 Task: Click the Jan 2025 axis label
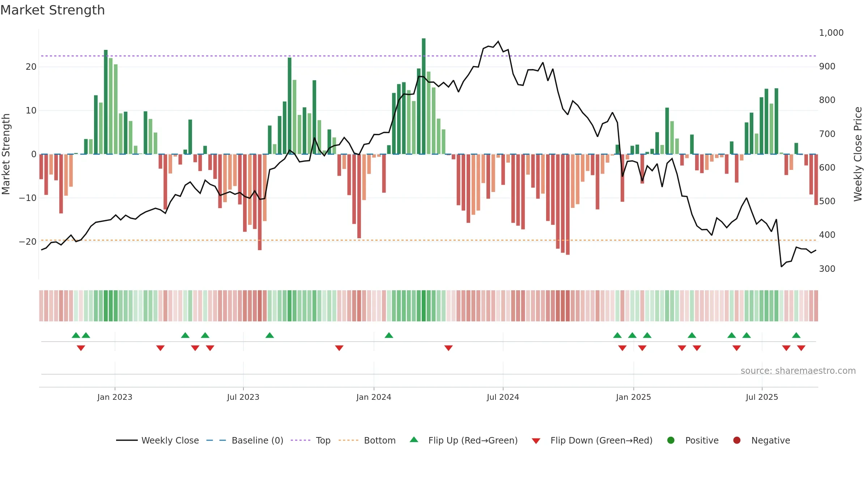click(x=633, y=397)
